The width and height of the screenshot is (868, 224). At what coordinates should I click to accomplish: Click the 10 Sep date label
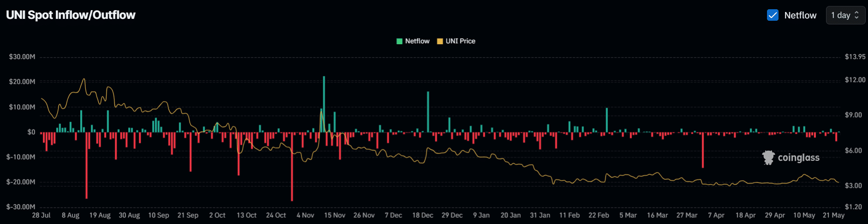pyautogui.click(x=159, y=215)
